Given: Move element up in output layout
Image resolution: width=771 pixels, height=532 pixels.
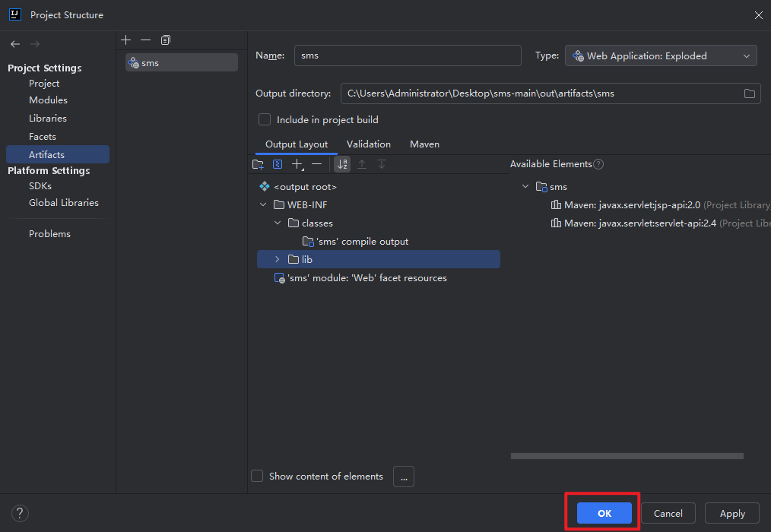Looking at the screenshot, I should (x=362, y=164).
